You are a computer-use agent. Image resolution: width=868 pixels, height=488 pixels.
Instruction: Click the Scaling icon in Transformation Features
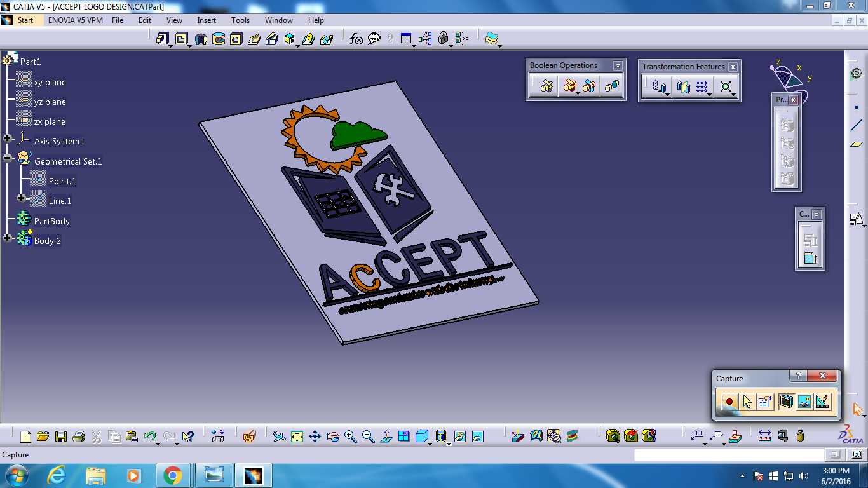[725, 86]
